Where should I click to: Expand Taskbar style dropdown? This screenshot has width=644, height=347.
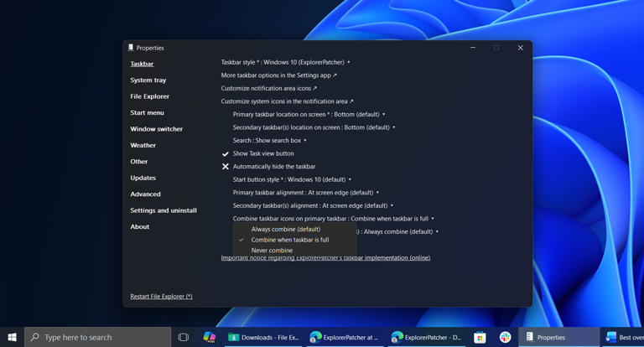pyautogui.click(x=285, y=62)
